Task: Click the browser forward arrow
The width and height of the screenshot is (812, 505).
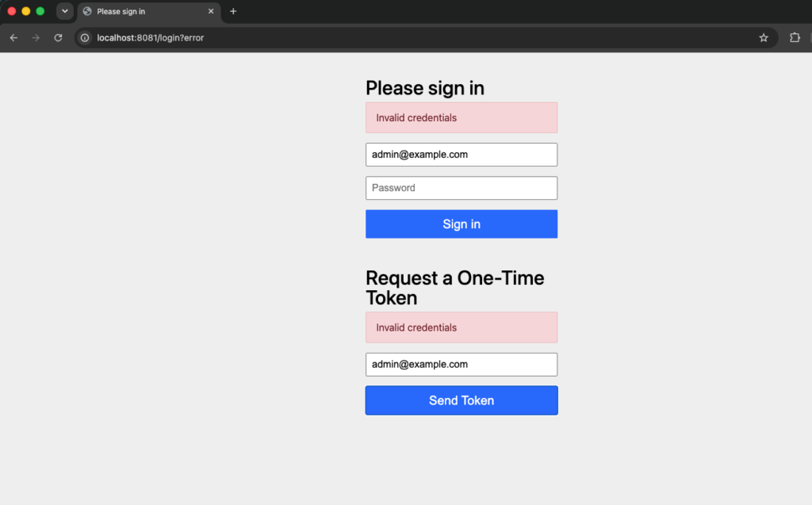Action: point(36,38)
